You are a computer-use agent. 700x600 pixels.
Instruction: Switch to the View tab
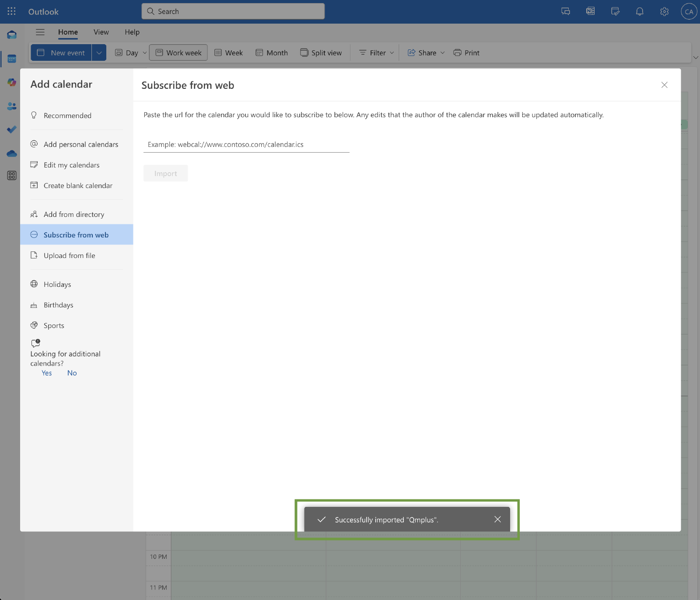(x=101, y=32)
